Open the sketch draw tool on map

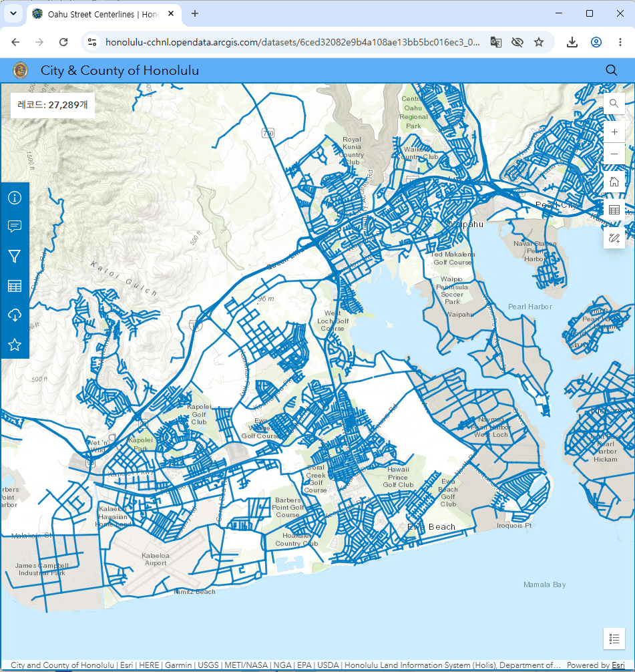tap(614, 238)
